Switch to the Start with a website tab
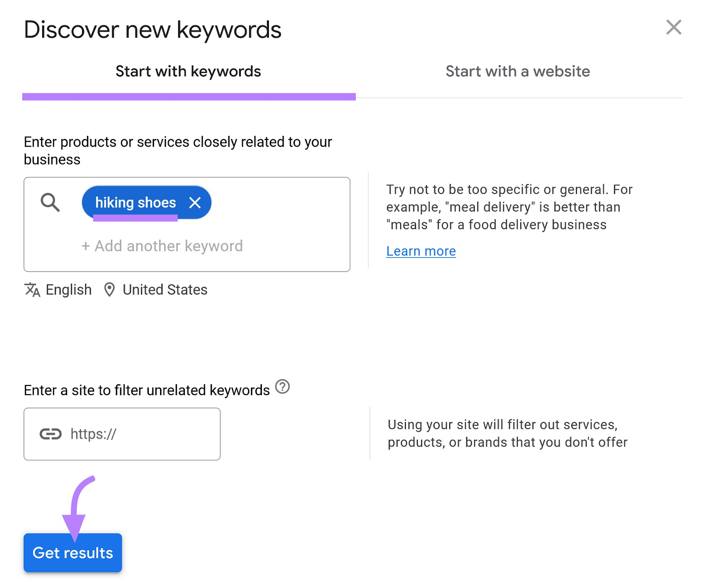This screenshot has height=588, width=702. [x=517, y=71]
